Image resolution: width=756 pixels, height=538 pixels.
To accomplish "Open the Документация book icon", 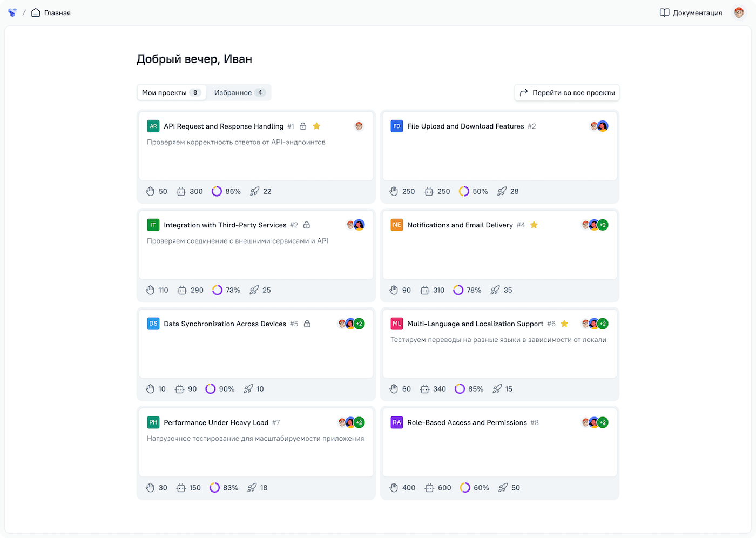I will pyautogui.click(x=664, y=12).
